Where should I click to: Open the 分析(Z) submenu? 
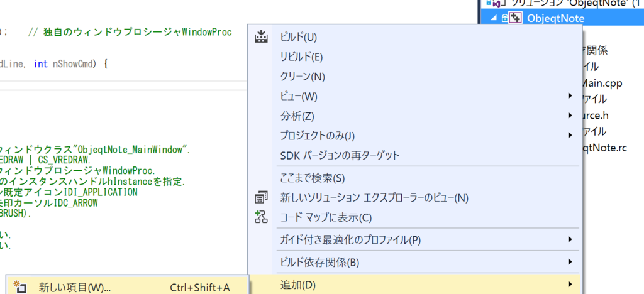[x=415, y=116]
